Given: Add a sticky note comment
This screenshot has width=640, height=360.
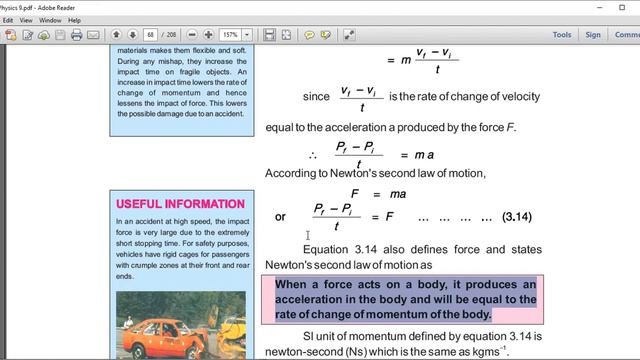Looking at the screenshot, I should point(309,35).
